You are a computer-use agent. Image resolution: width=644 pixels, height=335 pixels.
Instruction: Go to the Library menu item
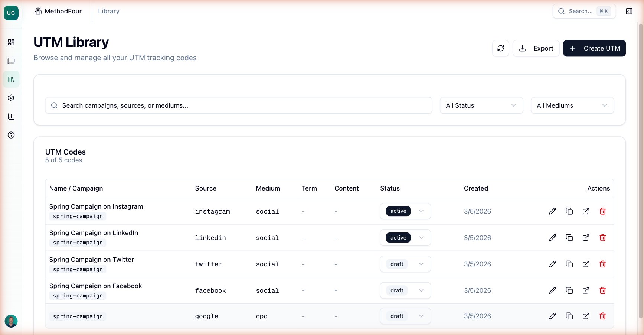pyautogui.click(x=108, y=11)
